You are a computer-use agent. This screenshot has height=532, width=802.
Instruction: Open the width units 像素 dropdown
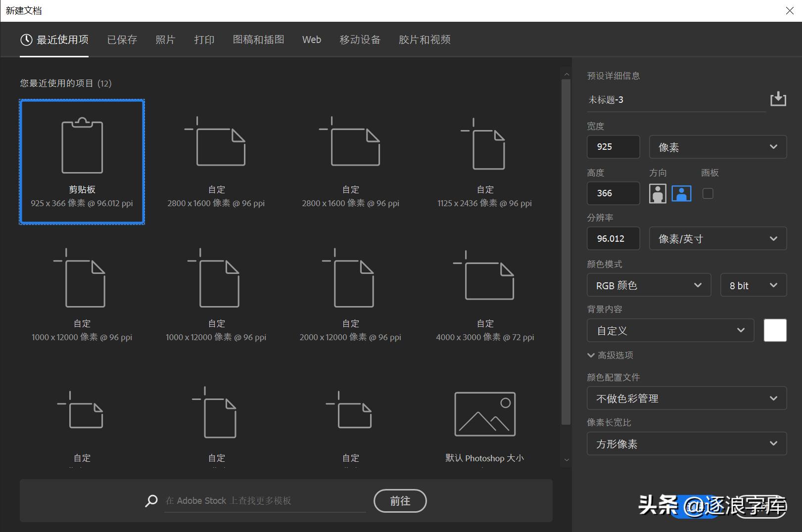point(717,147)
